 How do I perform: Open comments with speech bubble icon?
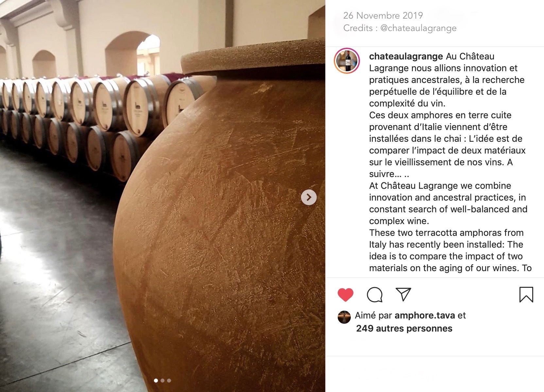tap(375, 295)
